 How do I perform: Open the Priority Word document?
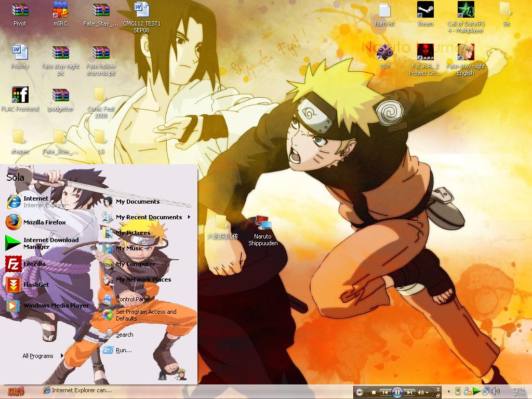click(20, 57)
